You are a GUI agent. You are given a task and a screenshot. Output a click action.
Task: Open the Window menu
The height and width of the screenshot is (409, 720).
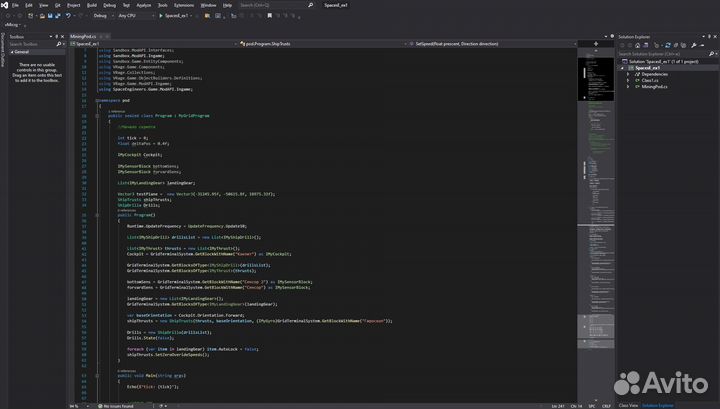(x=208, y=5)
